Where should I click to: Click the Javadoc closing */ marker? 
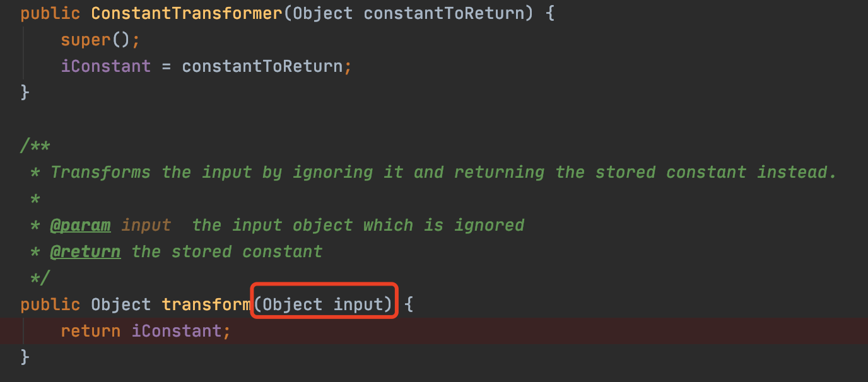40,277
